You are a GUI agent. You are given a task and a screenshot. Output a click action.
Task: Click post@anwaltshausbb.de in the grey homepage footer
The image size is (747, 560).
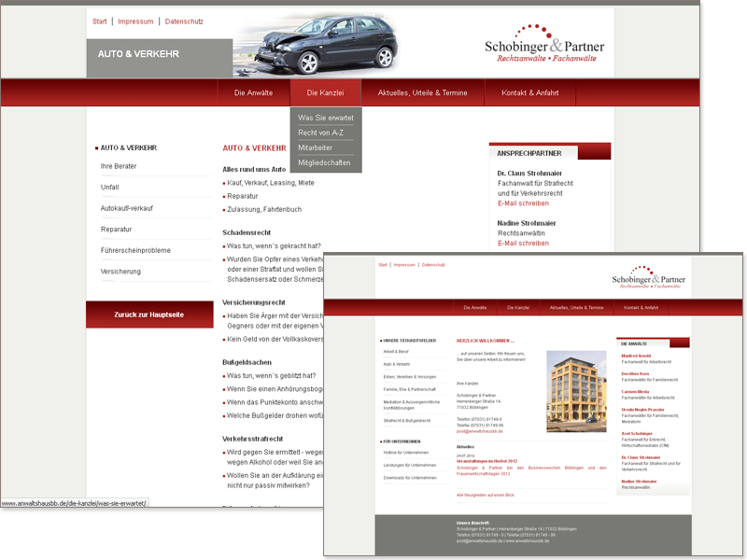(x=479, y=541)
